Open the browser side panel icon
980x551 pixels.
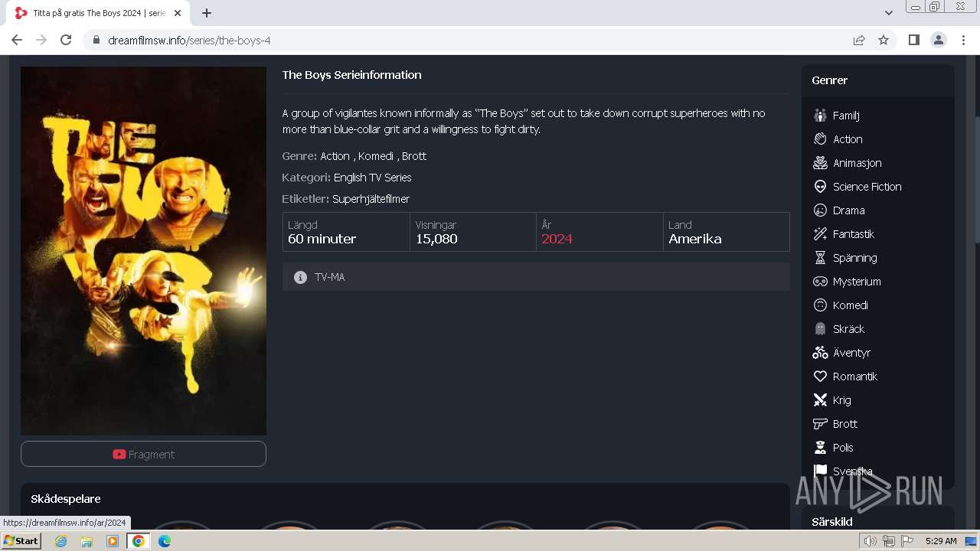914,40
